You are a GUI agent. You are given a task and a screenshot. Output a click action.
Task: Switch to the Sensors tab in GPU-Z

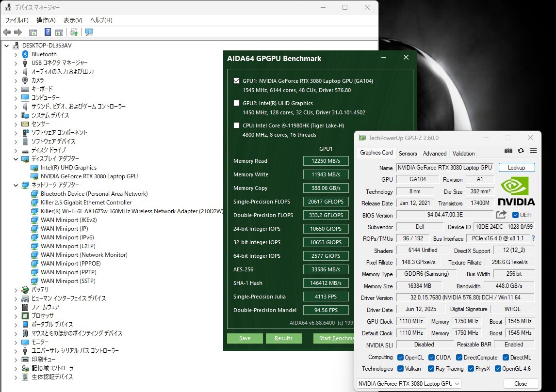[408, 153]
